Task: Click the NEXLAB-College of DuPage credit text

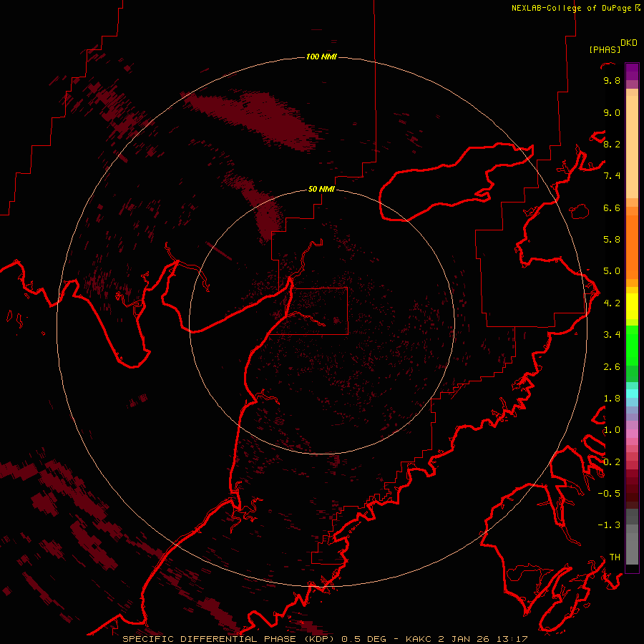Action: coord(575,8)
